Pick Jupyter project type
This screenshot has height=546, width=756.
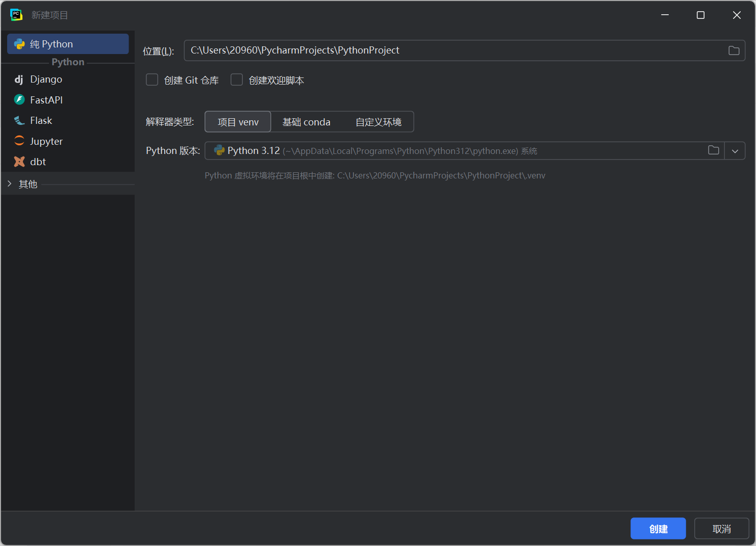[x=68, y=141]
